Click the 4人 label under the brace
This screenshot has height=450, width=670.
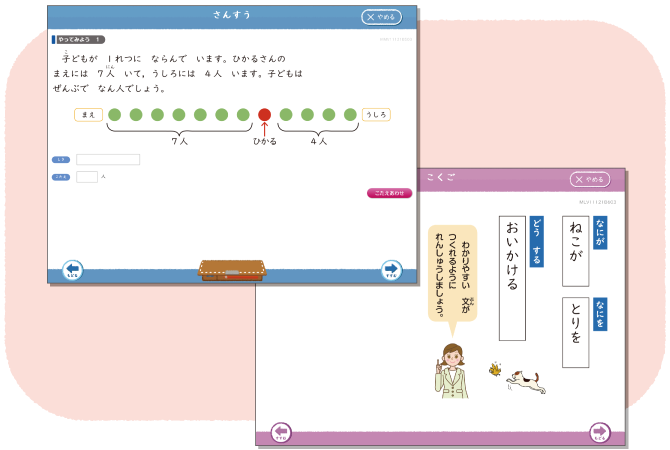pos(319,141)
